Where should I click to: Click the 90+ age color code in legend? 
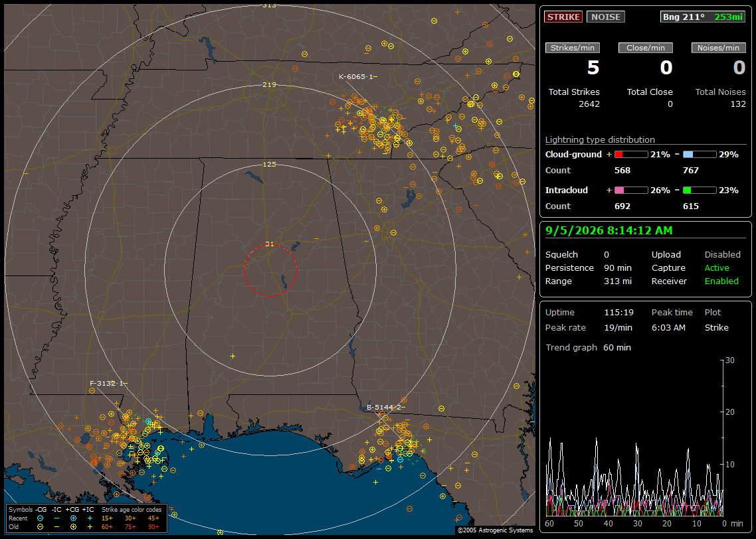[154, 527]
